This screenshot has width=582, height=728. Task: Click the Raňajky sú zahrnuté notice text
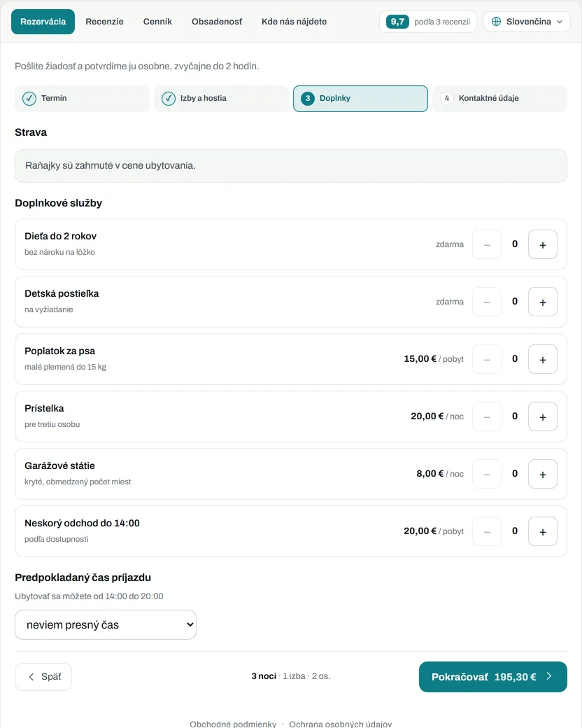[x=111, y=166]
